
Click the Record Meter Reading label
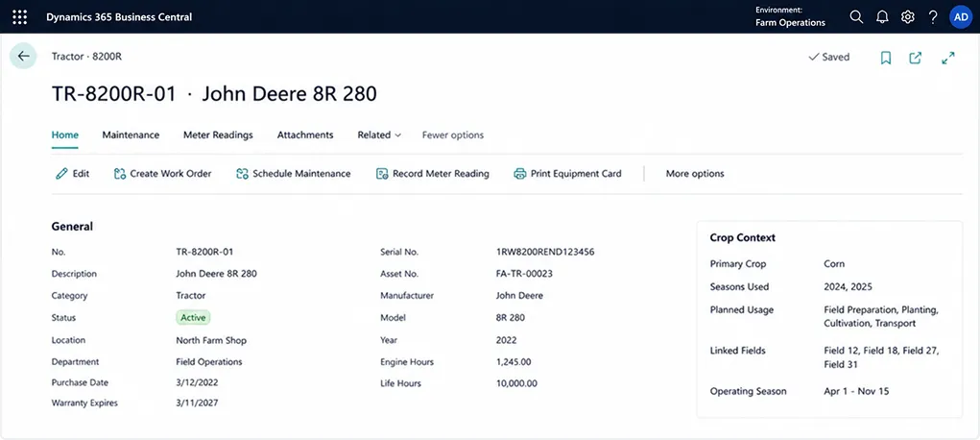[441, 173]
